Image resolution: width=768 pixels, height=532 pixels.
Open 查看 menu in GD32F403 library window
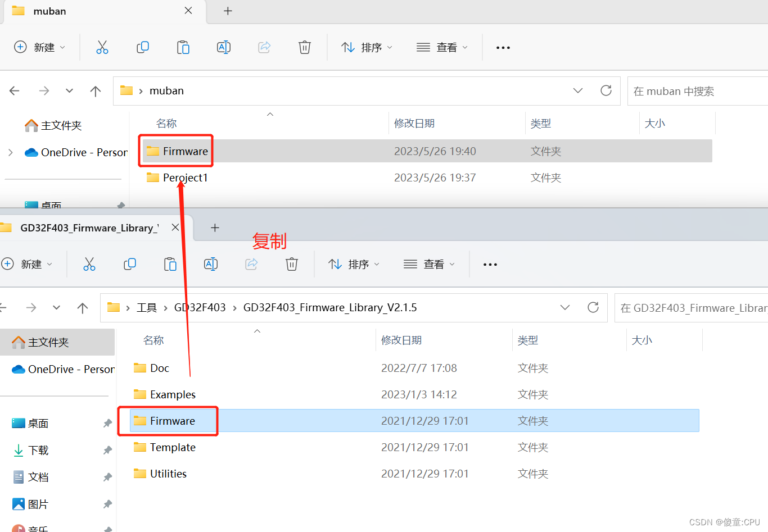(x=429, y=264)
